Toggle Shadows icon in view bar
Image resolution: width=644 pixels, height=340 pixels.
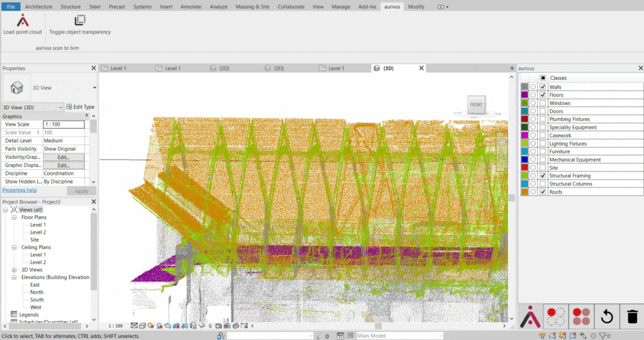pos(159,326)
